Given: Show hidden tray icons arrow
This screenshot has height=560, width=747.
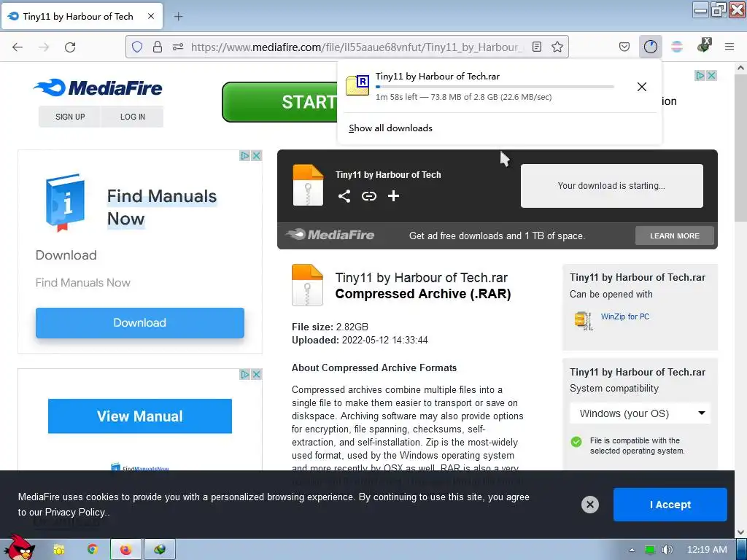Looking at the screenshot, I should [632, 550].
